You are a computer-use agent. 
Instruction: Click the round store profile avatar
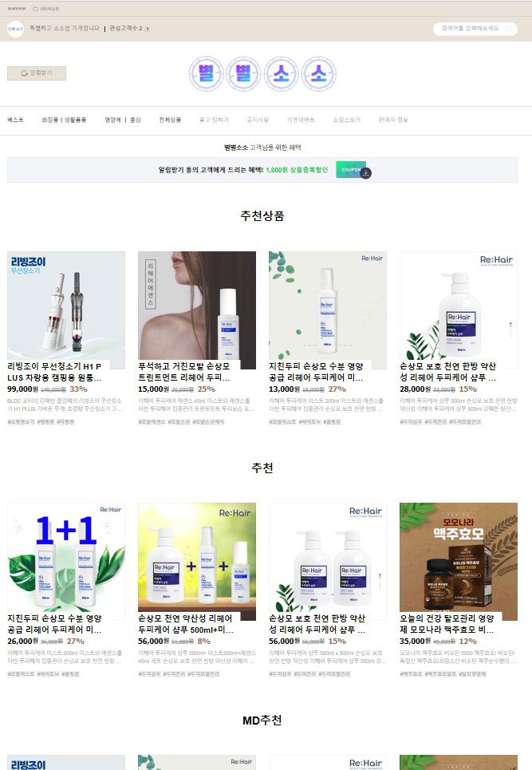[x=16, y=29]
